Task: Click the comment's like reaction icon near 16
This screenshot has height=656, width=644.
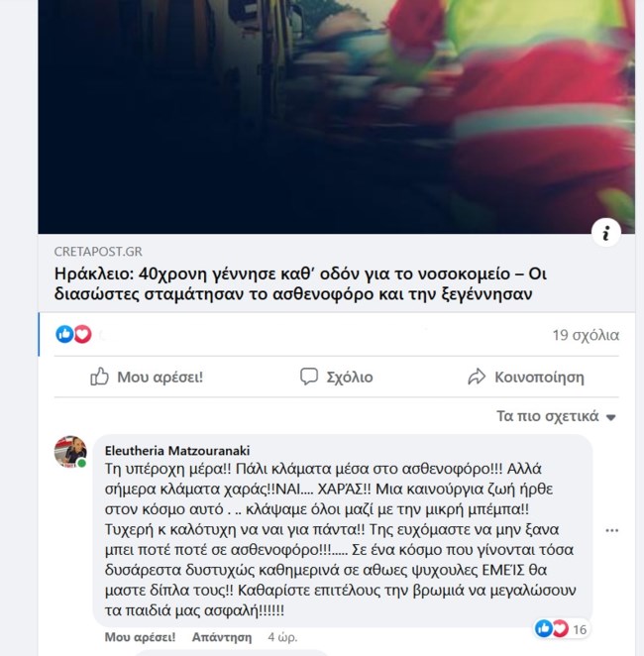Action: pos(544,628)
